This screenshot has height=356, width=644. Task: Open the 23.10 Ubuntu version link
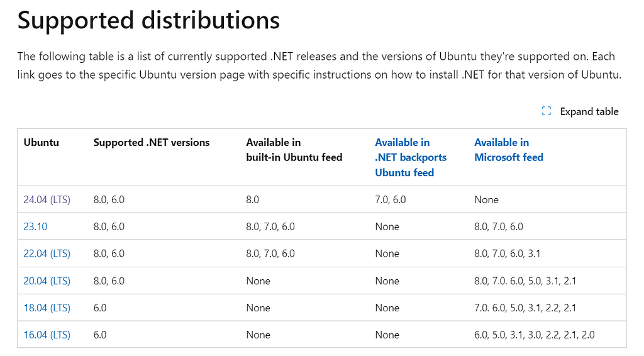[x=35, y=226]
